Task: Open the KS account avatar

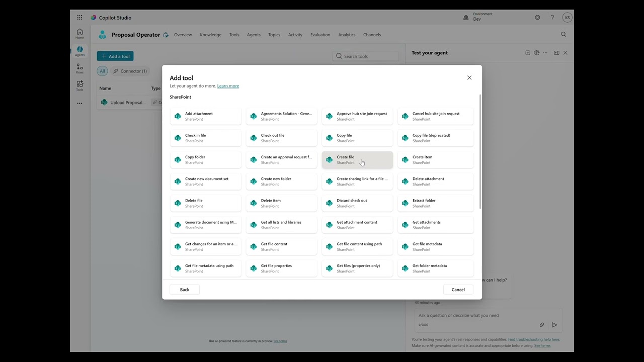Action: (568, 17)
